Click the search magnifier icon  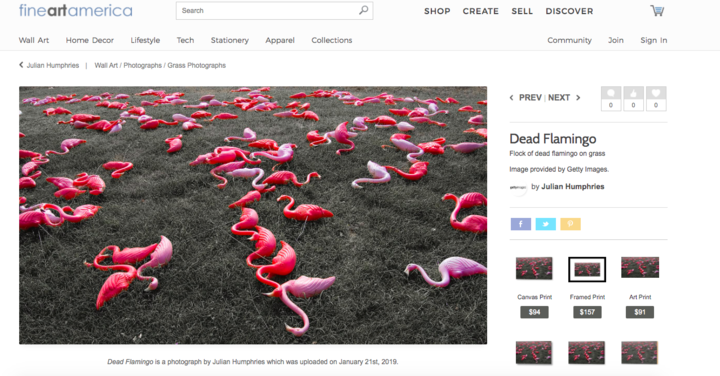[363, 10]
